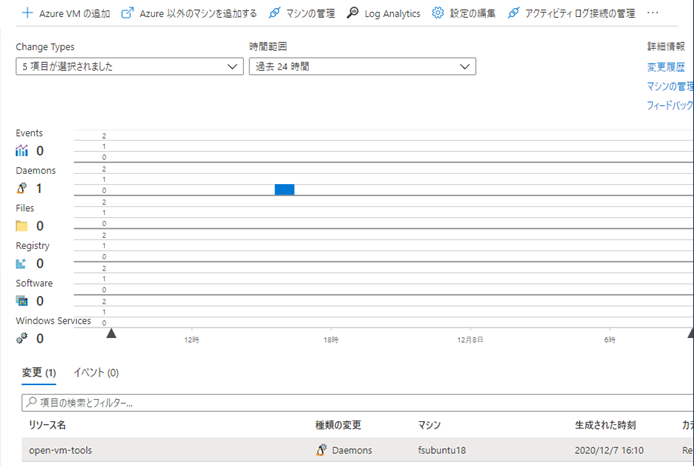Click Azure 以外のマシンを追加する
The height and width of the screenshot is (466, 694).
coord(198,14)
